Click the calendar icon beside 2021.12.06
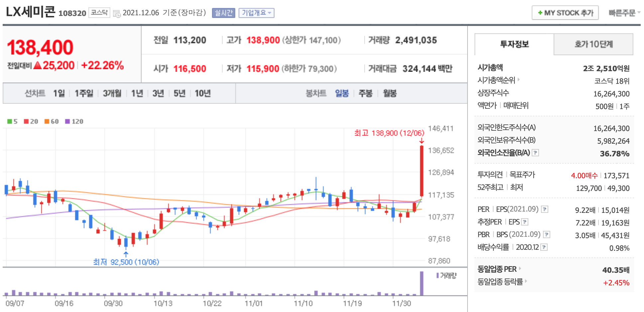Viewport: 644px width, 312px height. coord(117,14)
